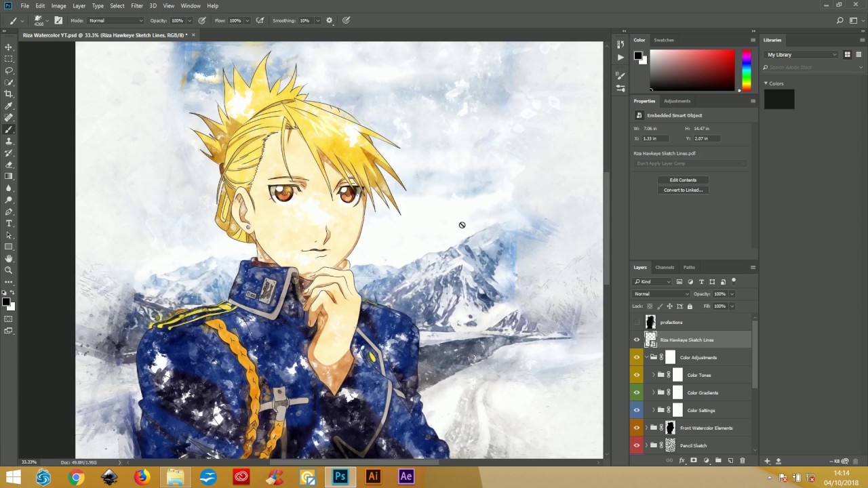Open the My Library dropdown
This screenshot has height=488, width=868.
pos(802,55)
